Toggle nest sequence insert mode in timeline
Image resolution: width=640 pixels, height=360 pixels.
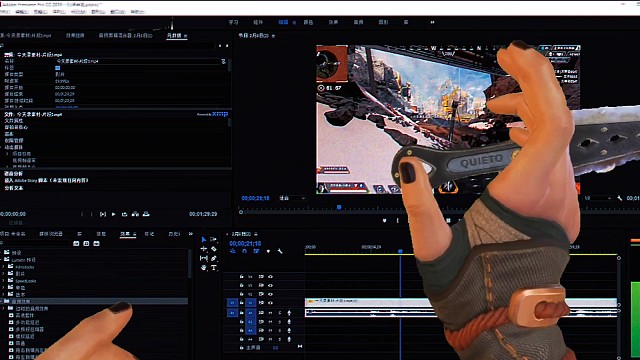(233, 251)
